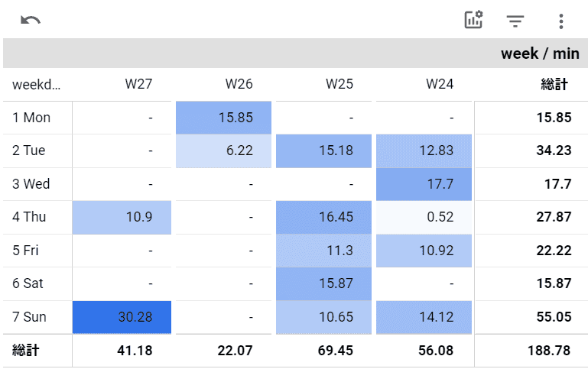Sort by the W27 column header

pos(138,84)
